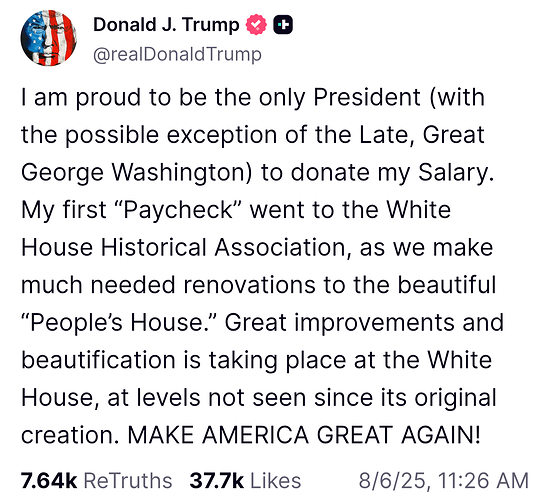Select the opening line I am proud
This screenshot has width=551, height=500.
81,98
